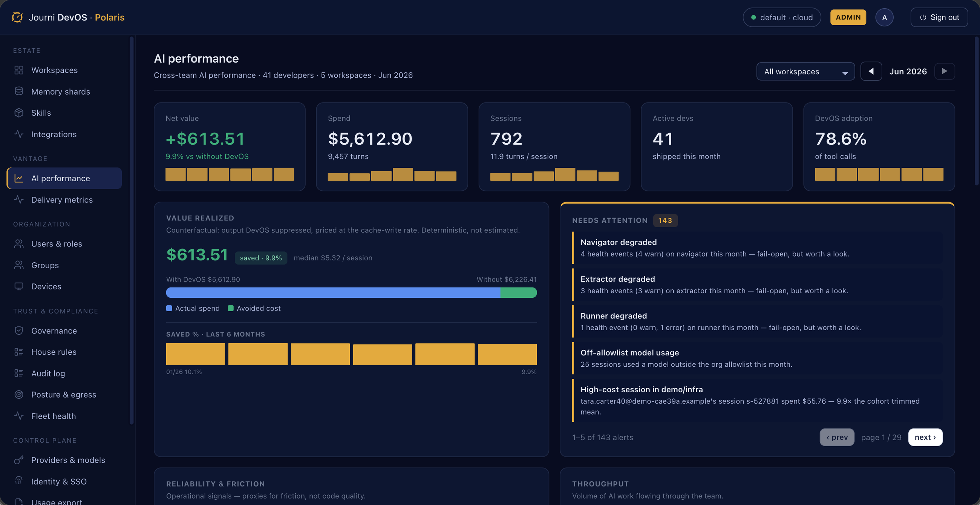Open the Audit log page
Viewport: 980px width, 505px height.
click(x=64, y=373)
